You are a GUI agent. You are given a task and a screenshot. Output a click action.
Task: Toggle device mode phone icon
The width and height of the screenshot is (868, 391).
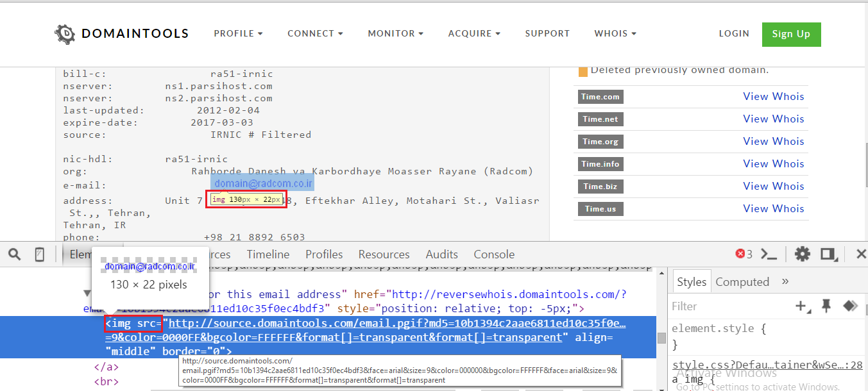tap(39, 254)
